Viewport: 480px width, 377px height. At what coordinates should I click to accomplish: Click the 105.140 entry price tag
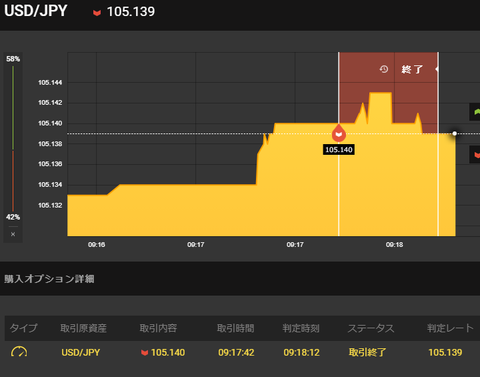(x=339, y=150)
